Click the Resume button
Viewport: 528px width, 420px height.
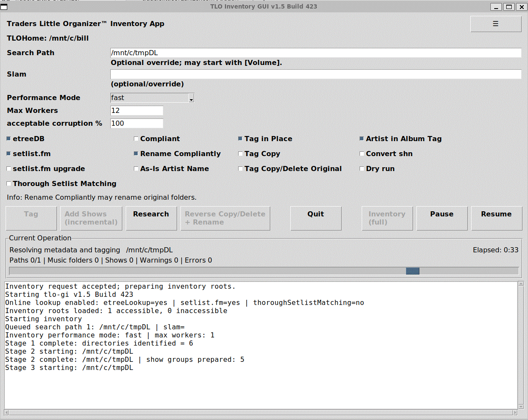pos(497,218)
